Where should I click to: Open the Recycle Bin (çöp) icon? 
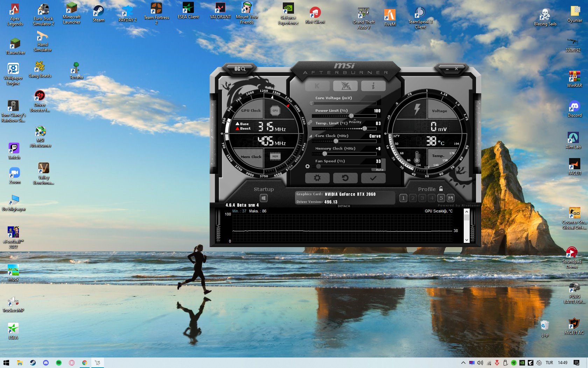tap(545, 328)
